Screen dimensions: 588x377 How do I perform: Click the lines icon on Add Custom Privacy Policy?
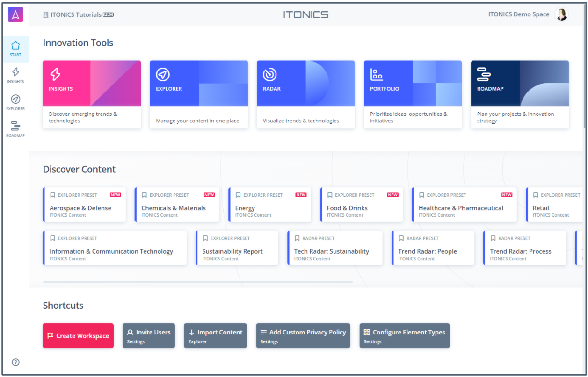263,333
